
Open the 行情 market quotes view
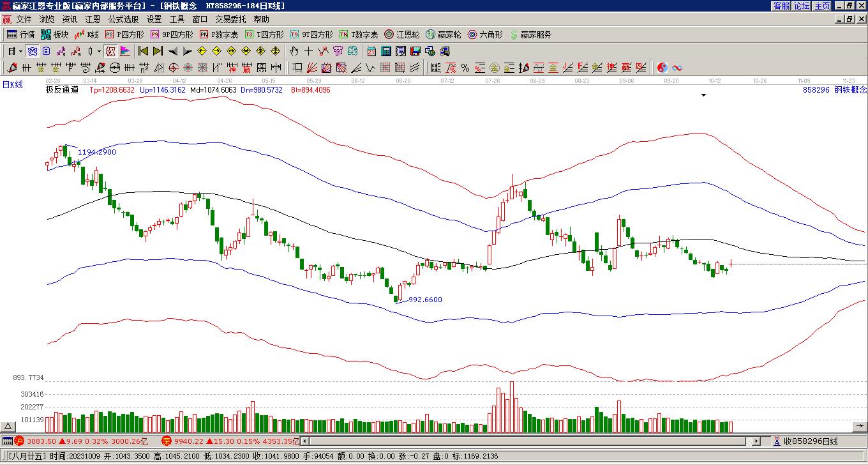point(21,34)
